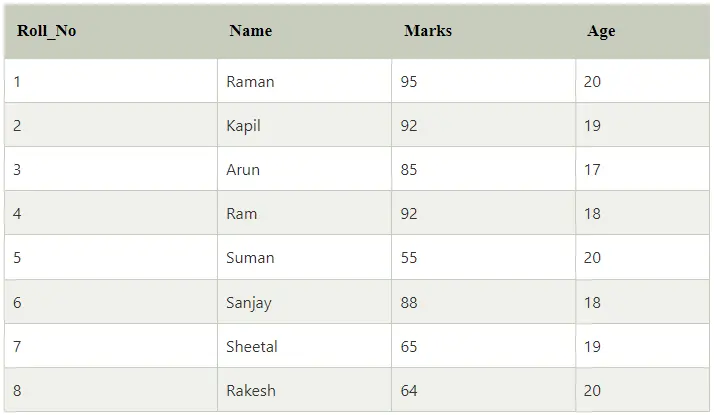714x415 pixels.
Task: Click the Roll_No column header
Action: point(111,31)
